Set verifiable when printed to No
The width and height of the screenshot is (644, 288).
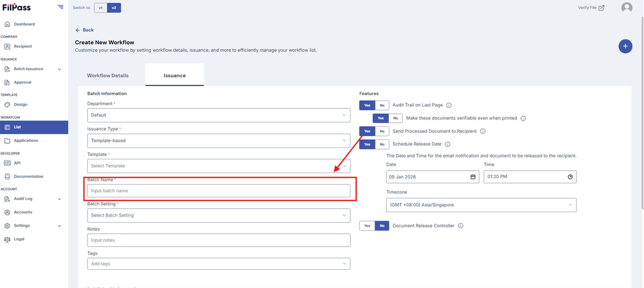pos(396,118)
